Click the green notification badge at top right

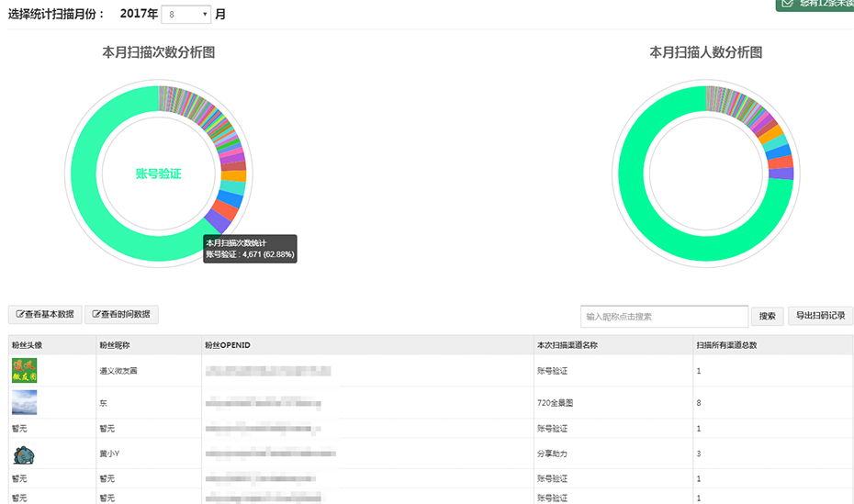(x=815, y=5)
